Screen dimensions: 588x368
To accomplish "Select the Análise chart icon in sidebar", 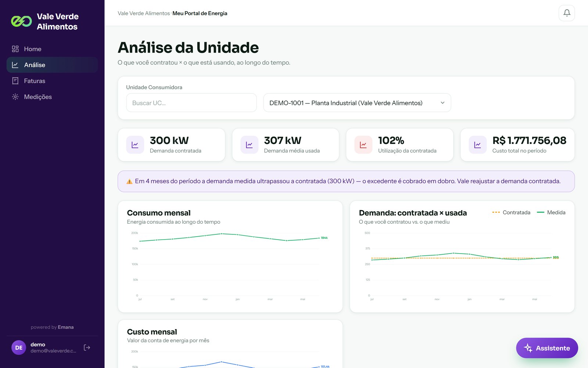I will click(x=15, y=65).
